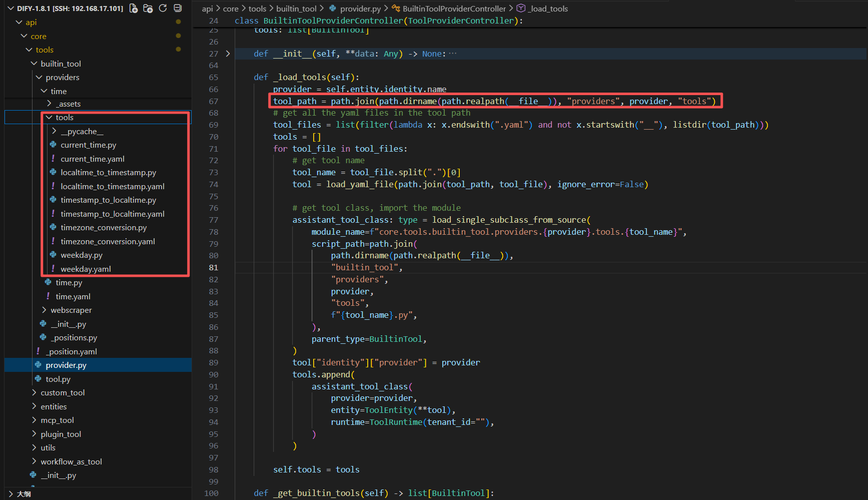868x500 pixels.
Task: Click "self.tools = tools" on line 98
Action: coord(316,469)
